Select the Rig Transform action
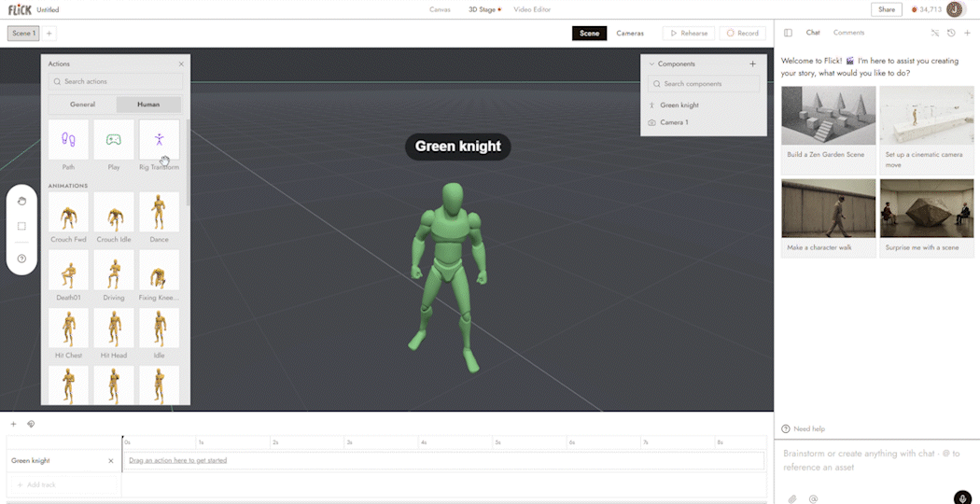Screen dimensions: 980x504 pos(160,139)
